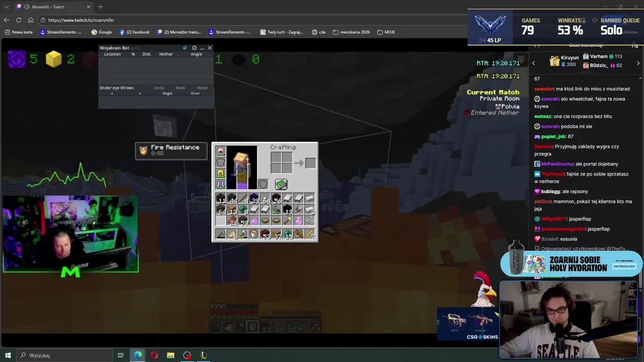This screenshot has width=644, height=362.
Task: Click the Wyszukaj taskbar search box
Action: [x=63, y=355]
